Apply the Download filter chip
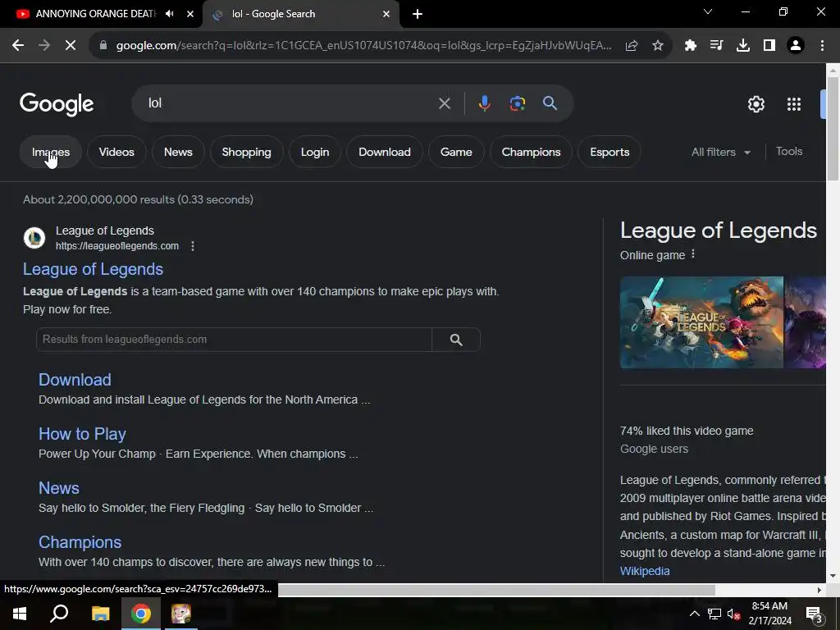 click(385, 152)
